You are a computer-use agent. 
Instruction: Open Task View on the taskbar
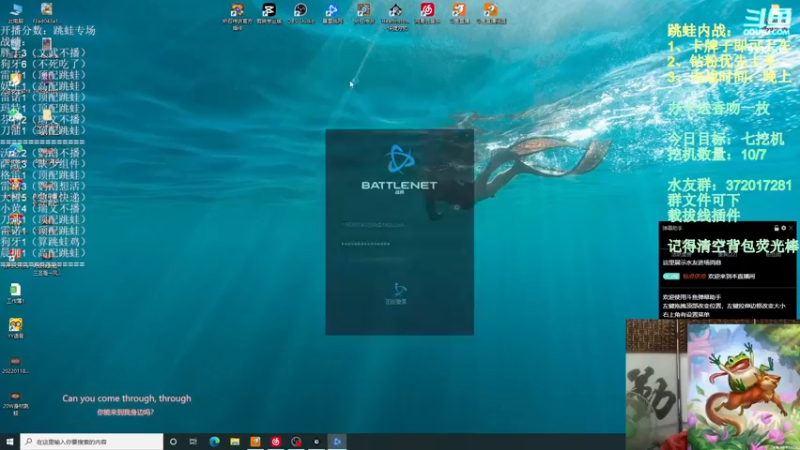pyautogui.click(x=193, y=441)
